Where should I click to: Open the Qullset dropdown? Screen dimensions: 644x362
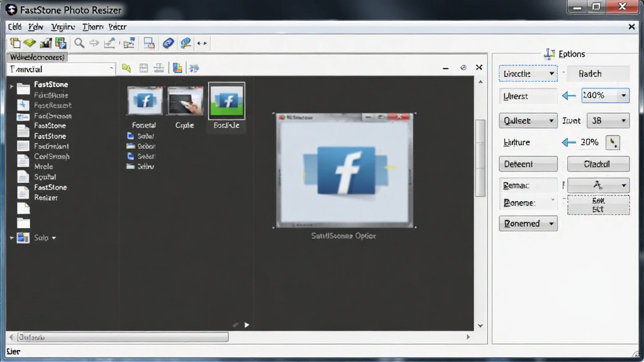(x=528, y=121)
